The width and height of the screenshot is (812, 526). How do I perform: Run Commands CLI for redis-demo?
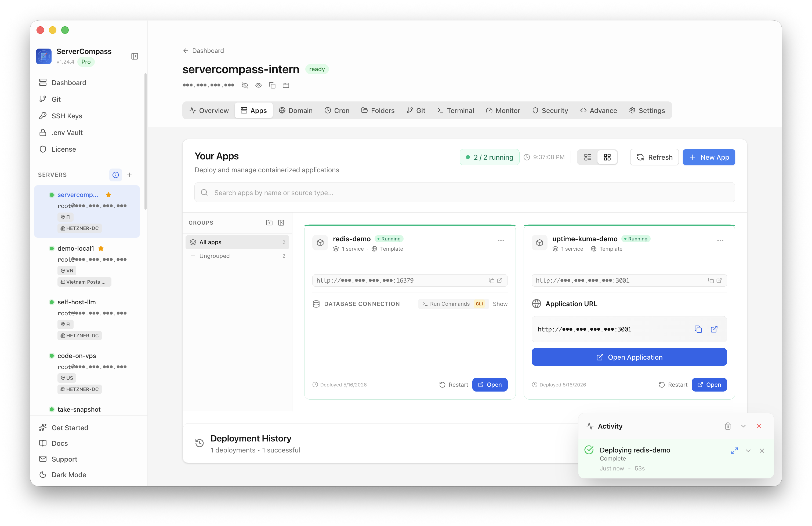[x=454, y=304]
